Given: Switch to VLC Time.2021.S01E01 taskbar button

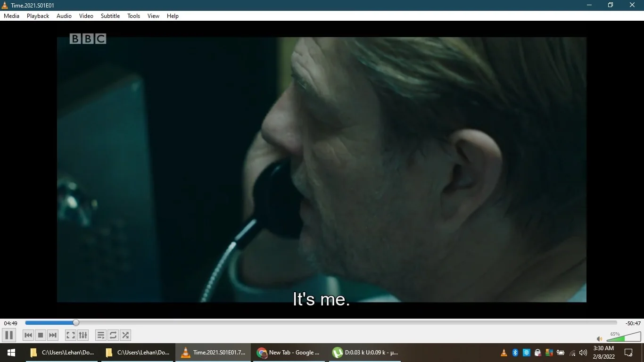Looking at the screenshot, I should [213, 353].
